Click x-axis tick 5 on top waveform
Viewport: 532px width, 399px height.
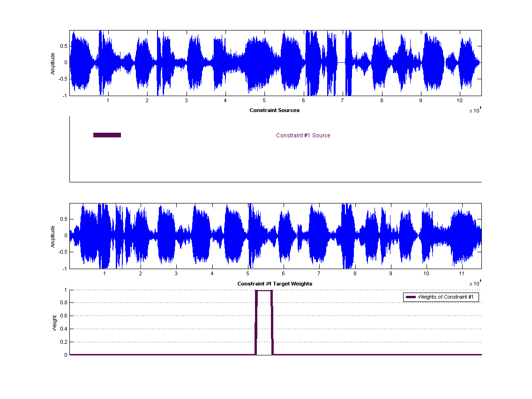point(264,100)
